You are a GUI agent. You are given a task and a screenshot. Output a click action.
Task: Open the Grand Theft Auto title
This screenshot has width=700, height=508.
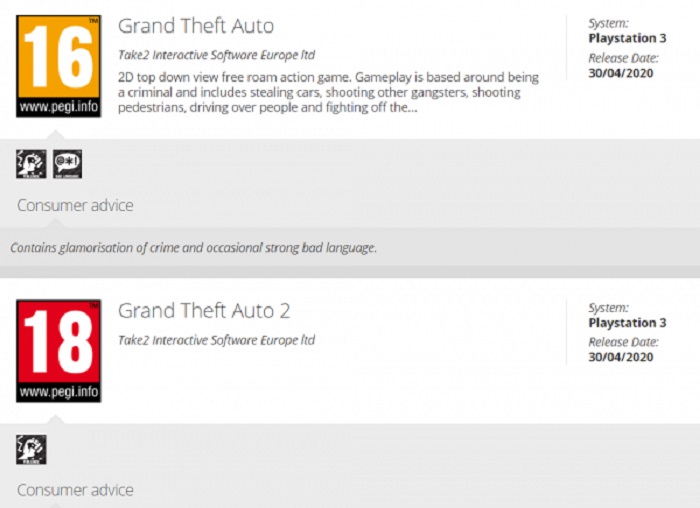click(x=195, y=26)
